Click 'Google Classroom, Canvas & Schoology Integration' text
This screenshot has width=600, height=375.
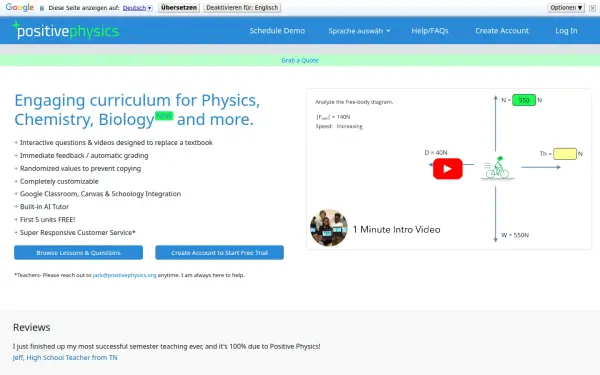[x=100, y=194]
